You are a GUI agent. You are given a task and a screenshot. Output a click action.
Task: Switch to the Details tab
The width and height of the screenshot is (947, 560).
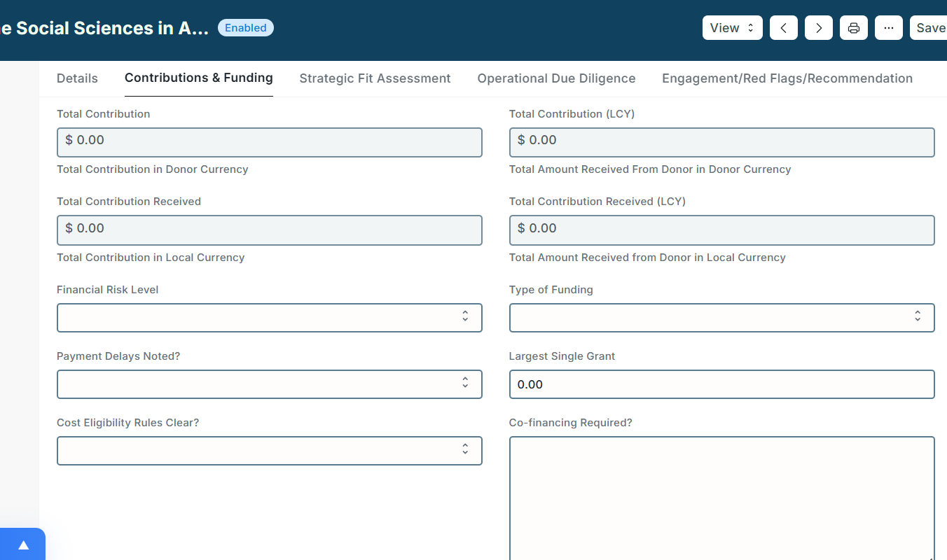pos(77,78)
